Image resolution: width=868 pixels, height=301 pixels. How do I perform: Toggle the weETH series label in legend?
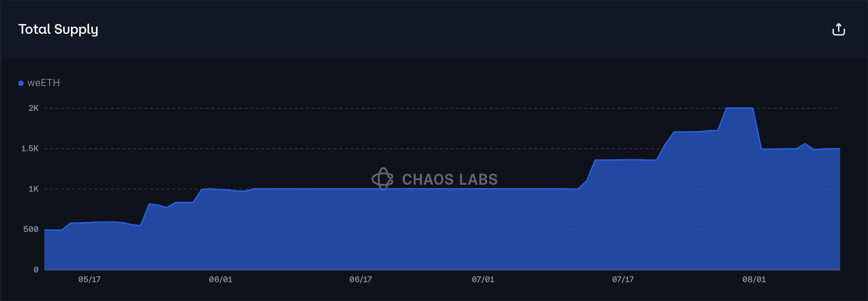click(44, 83)
